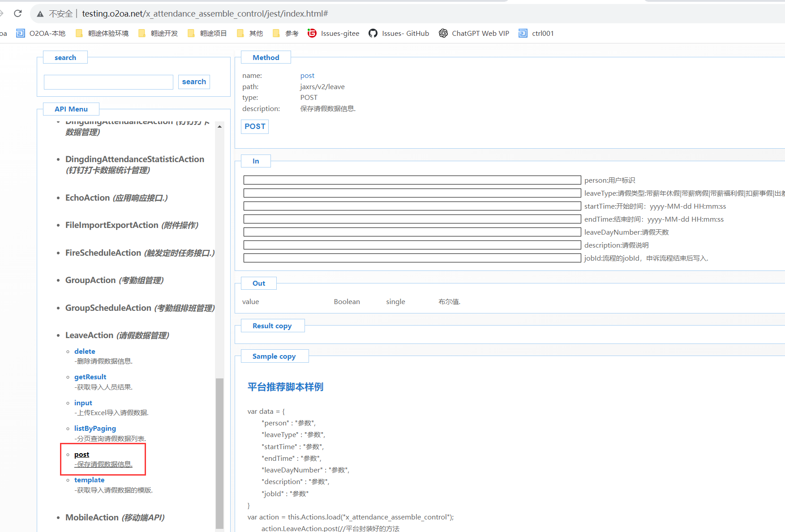Click the browser reload icon
785x532 pixels.
coord(18,13)
